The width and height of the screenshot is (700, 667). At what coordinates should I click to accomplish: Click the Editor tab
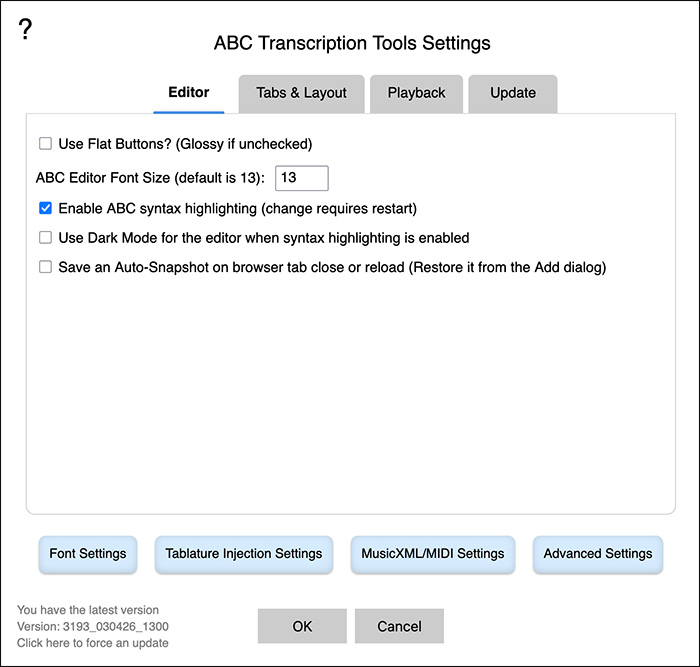click(x=188, y=93)
